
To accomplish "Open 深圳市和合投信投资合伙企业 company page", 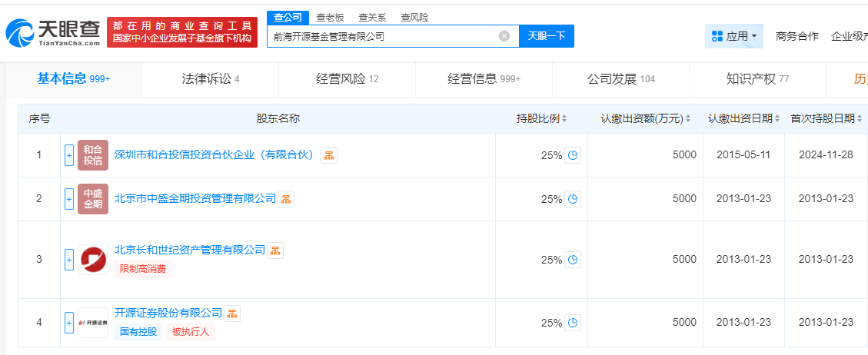I will pos(215,154).
